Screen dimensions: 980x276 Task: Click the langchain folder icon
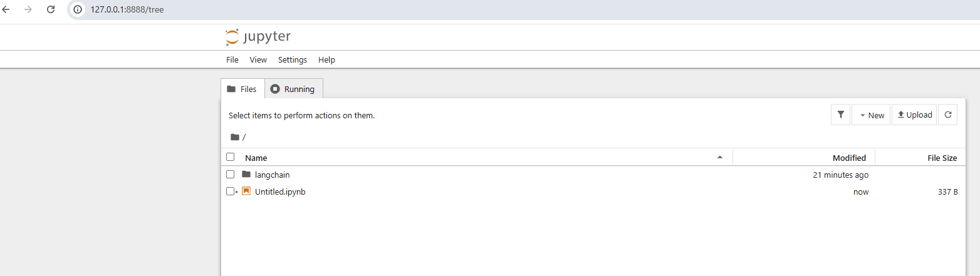[246, 175]
